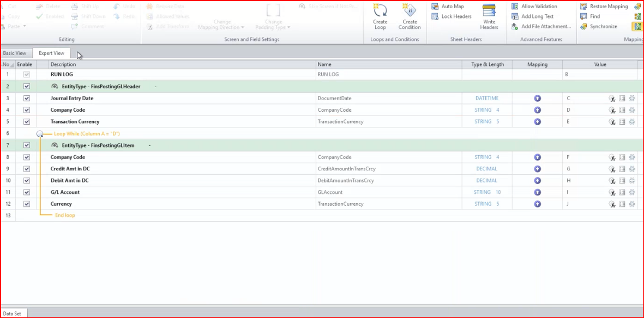The height and width of the screenshot is (318, 644).
Task: Toggle Enable checkbox for row 4 Company Code
Action: click(27, 110)
